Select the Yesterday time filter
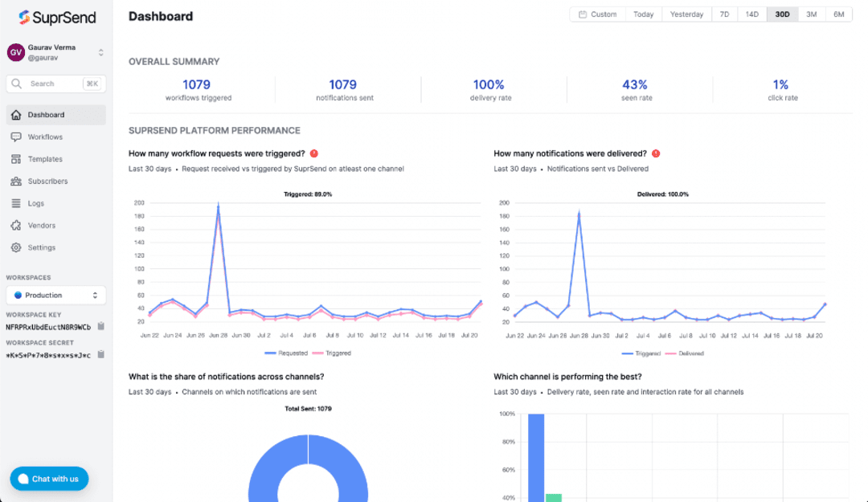Screen dimensions: 868x502 [687, 14]
